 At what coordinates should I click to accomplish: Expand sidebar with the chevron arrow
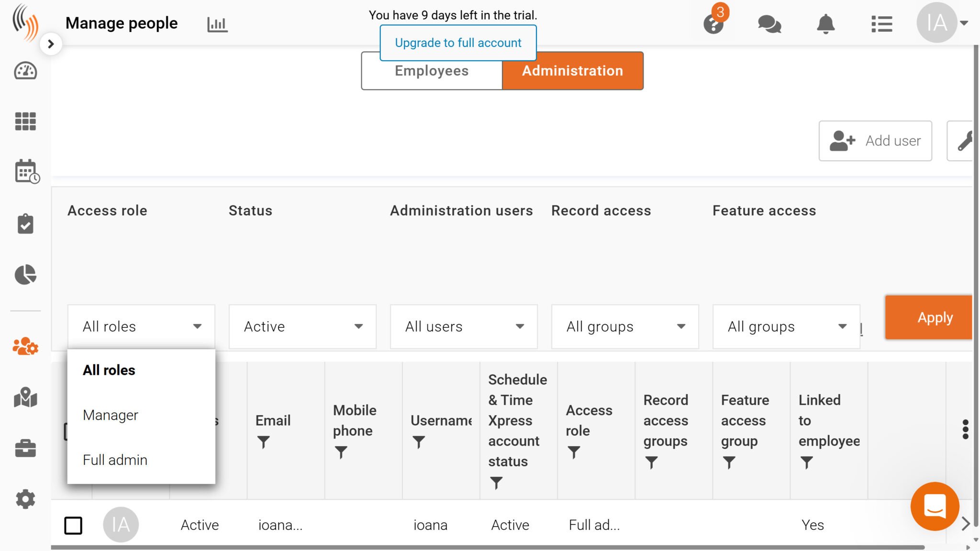tap(51, 44)
